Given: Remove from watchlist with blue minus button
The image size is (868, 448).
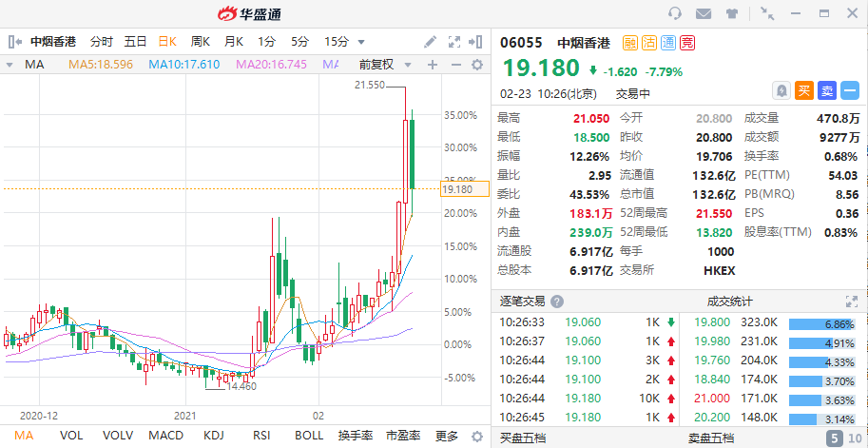Looking at the screenshot, I should pos(850,90).
